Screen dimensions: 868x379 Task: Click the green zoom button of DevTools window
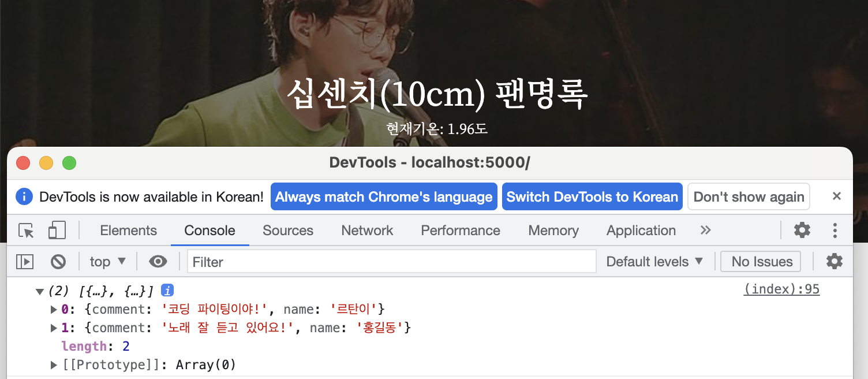69,163
